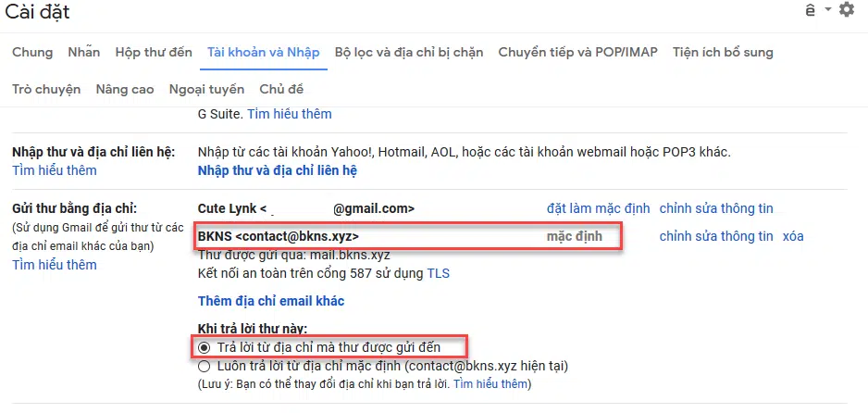868x413 pixels.
Task: Open the Nhãn tab
Action: 84,53
